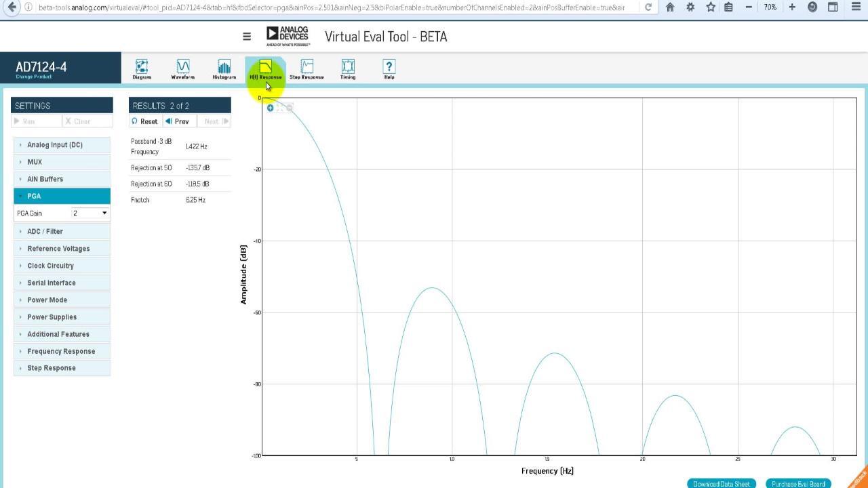Viewport: 868px width, 488px height.
Task: Open the browser main menu
Action: [856, 7]
